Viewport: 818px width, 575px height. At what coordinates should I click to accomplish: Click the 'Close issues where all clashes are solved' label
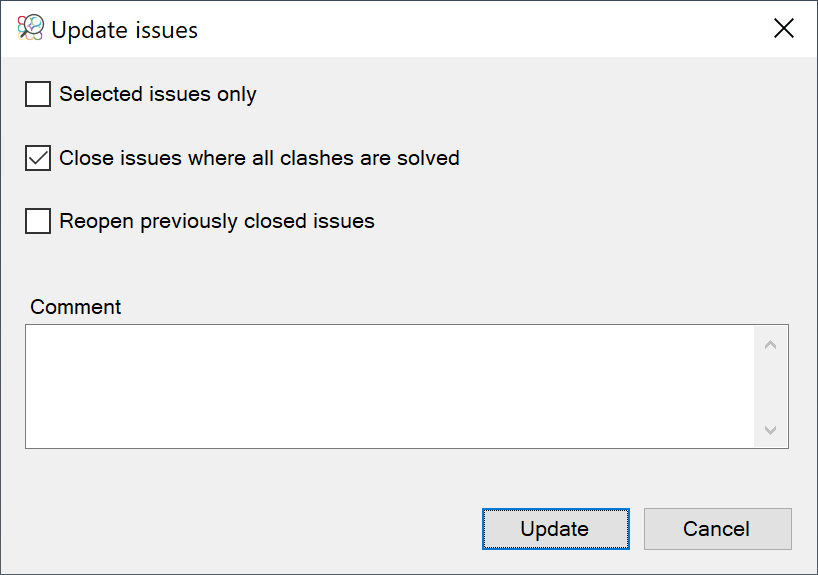tap(259, 158)
